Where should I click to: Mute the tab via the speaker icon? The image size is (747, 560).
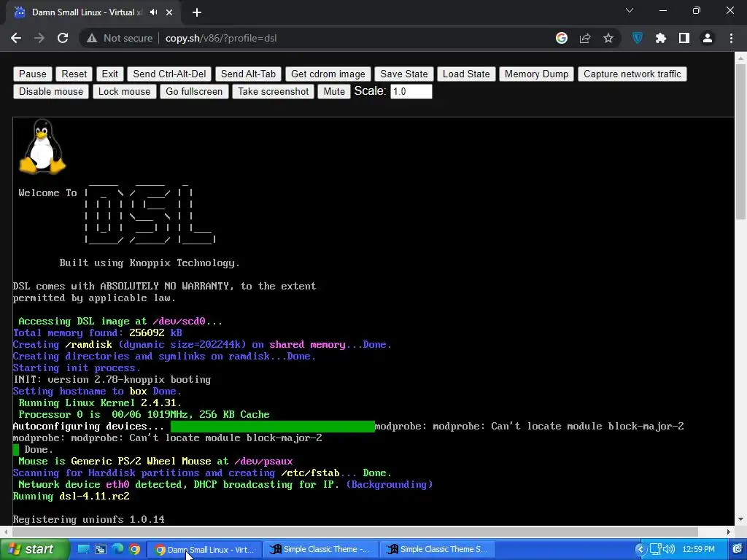tap(153, 12)
